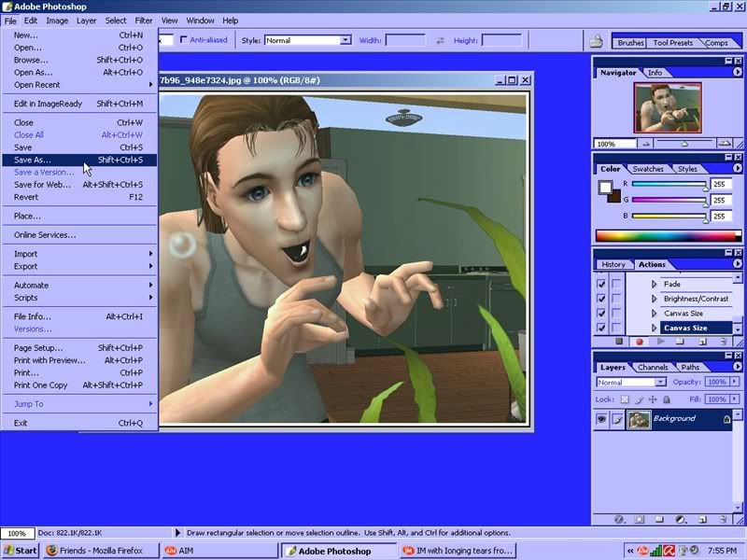This screenshot has height=560, width=747.
Task: Uncheck the highlighted Canvas Size action checkbox
Action: pyautogui.click(x=601, y=328)
